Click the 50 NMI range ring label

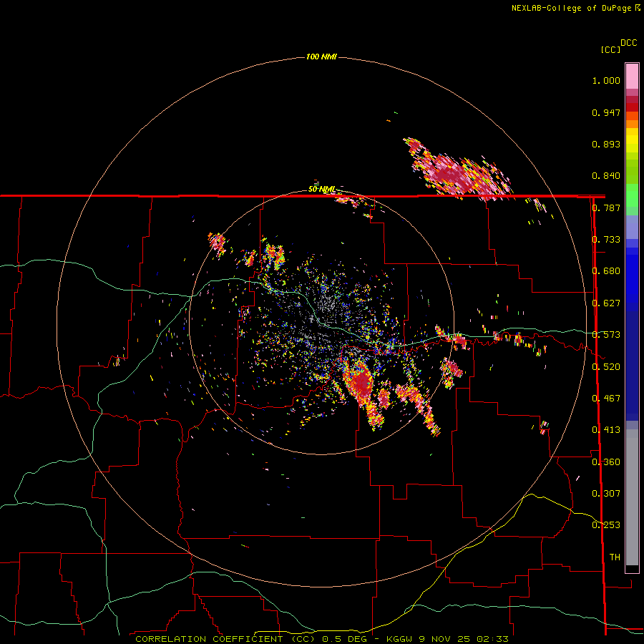coord(321,190)
